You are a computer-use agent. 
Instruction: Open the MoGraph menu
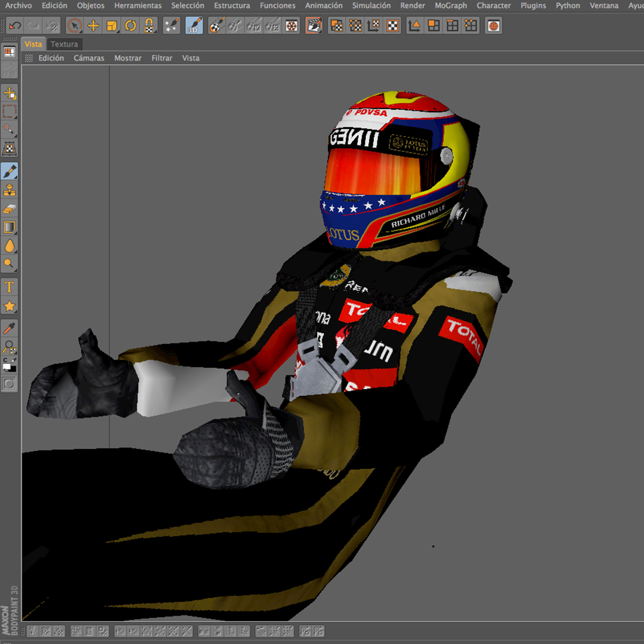point(451,6)
